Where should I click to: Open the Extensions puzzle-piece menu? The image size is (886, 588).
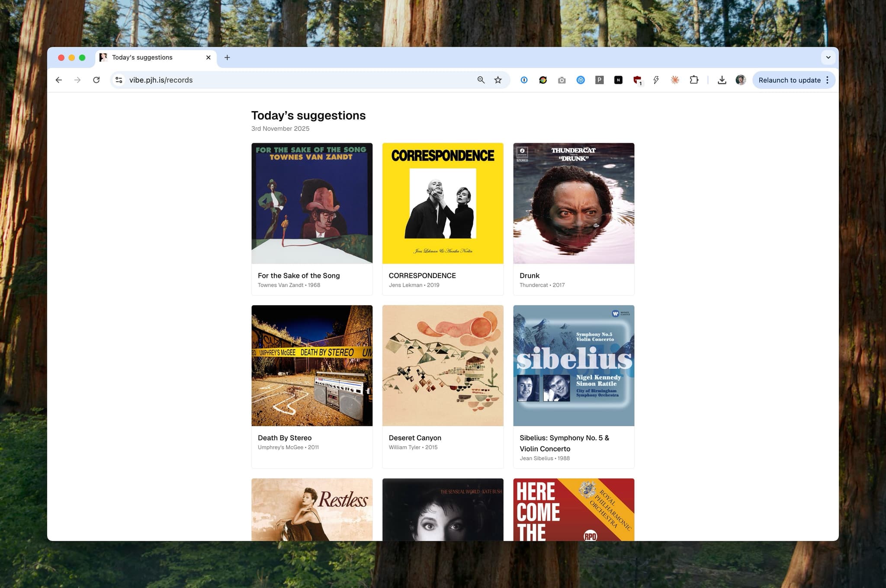(693, 80)
